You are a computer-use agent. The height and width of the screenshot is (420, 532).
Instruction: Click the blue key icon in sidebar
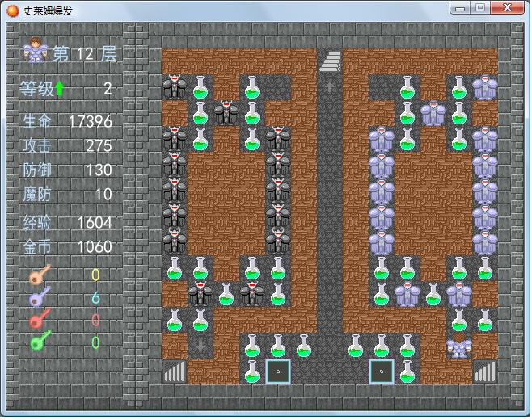[x=39, y=297]
